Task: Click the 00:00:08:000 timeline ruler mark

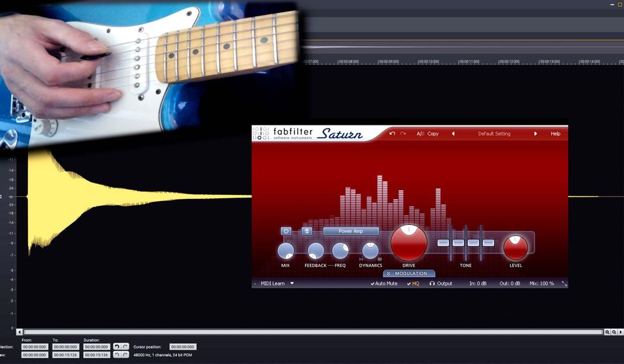Action: point(348,62)
